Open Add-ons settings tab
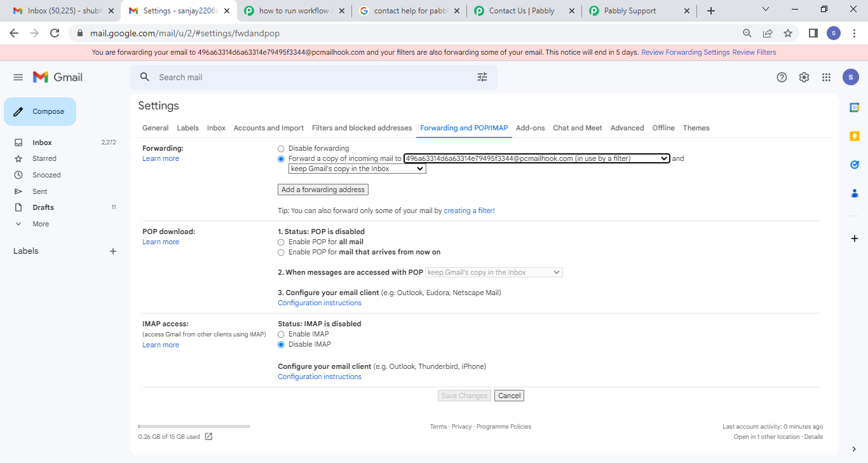This screenshot has height=463, width=868. coord(531,128)
